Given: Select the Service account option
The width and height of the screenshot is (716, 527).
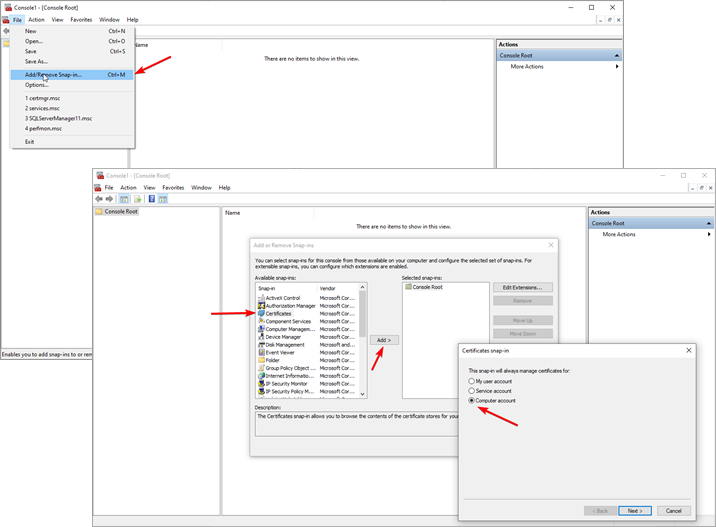Looking at the screenshot, I should [x=472, y=391].
